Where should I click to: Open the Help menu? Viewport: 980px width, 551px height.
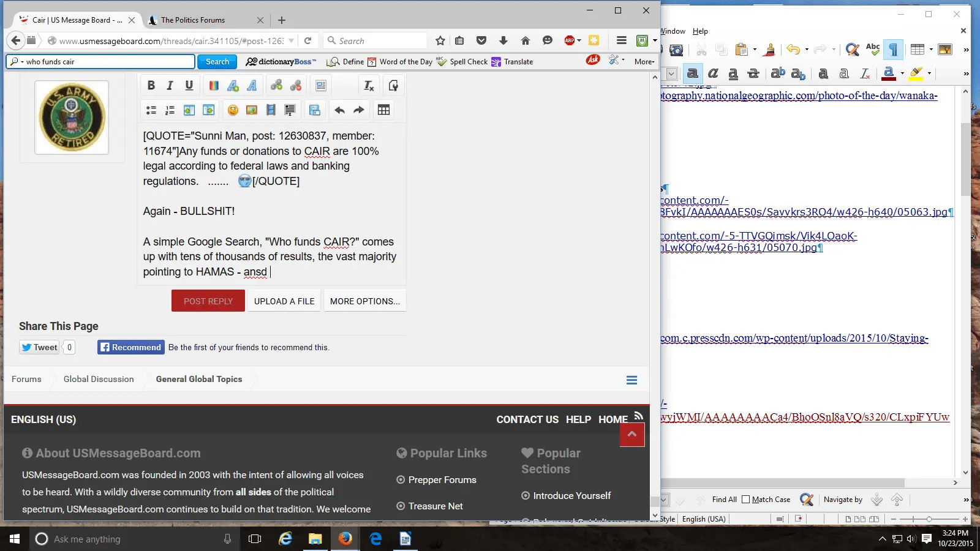click(x=700, y=31)
